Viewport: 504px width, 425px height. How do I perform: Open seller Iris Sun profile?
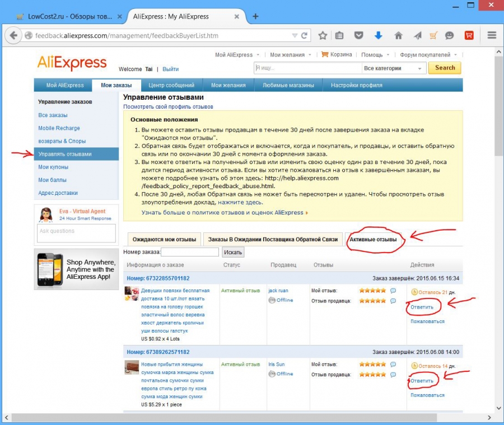tap(277, 365)
